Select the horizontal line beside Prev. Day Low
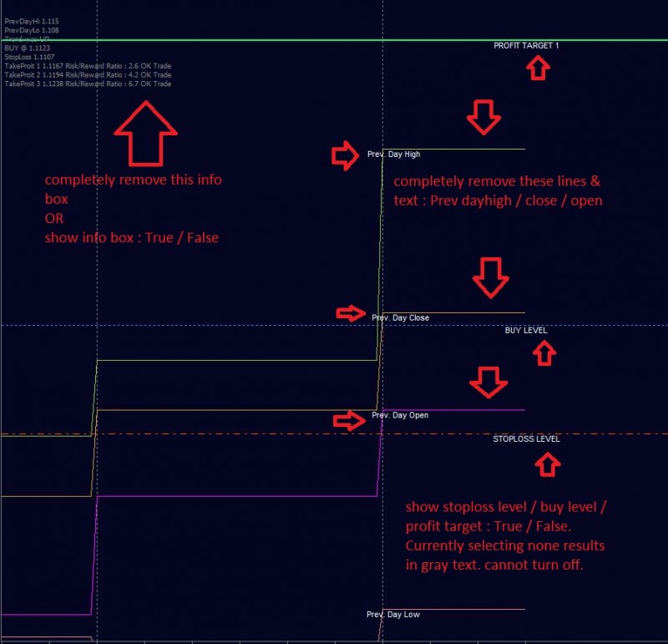The width and height of the screenshot is (668, 644). [x=454, y=610]
